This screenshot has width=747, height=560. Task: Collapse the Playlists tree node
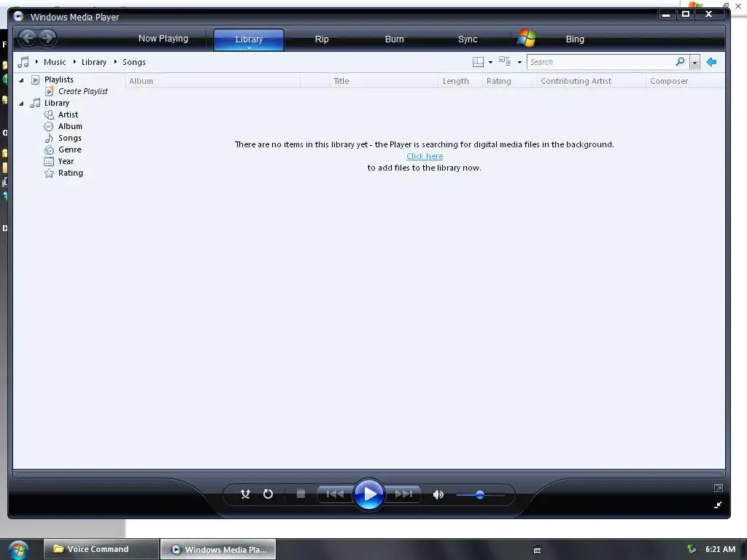coord(21,80)
